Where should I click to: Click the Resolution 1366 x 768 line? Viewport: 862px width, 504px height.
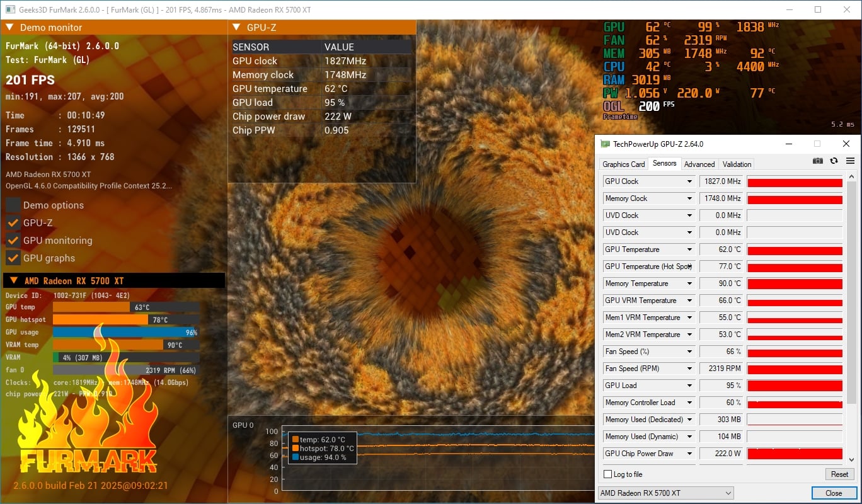point(60,157)
